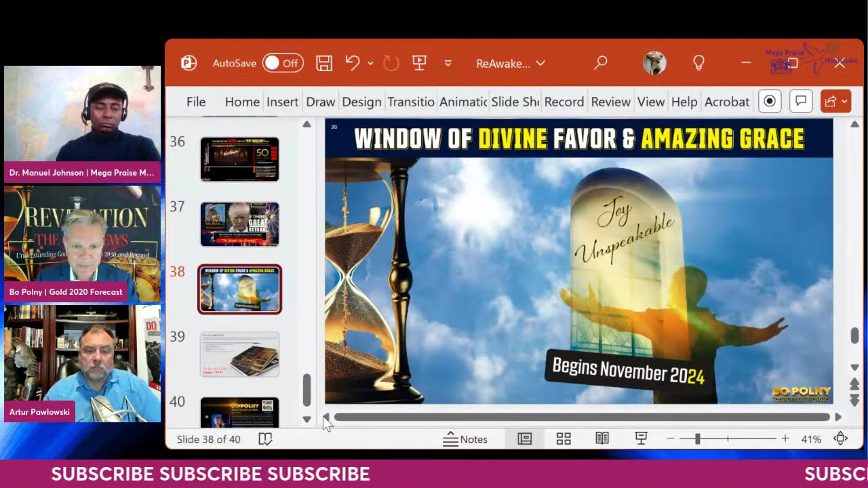Switch to the Insert ribbon tab

[x=282, y=102]
